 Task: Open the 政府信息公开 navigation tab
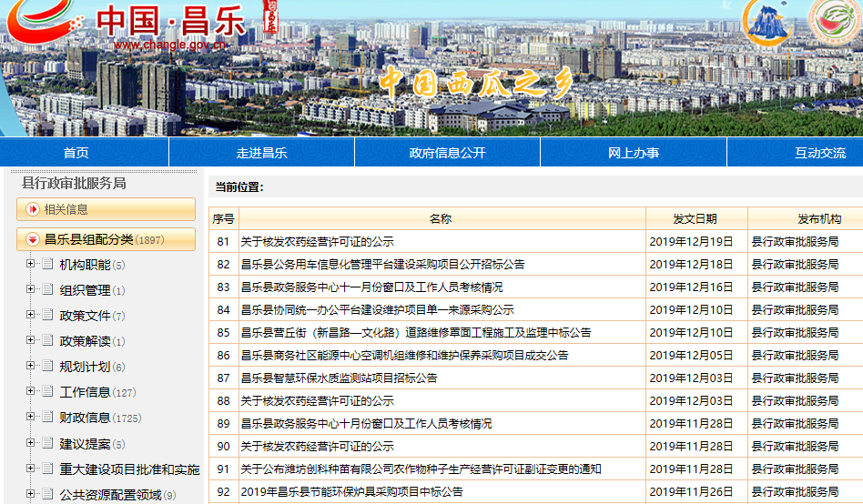(447, 153)
